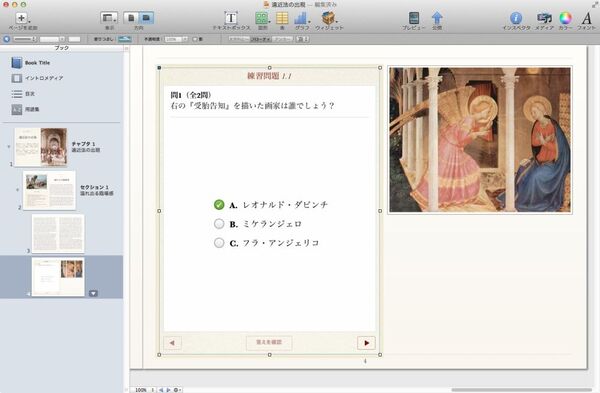The image size is (600, 393).
Task: Select the page 3 thumbnail
Action: (58, 233)
